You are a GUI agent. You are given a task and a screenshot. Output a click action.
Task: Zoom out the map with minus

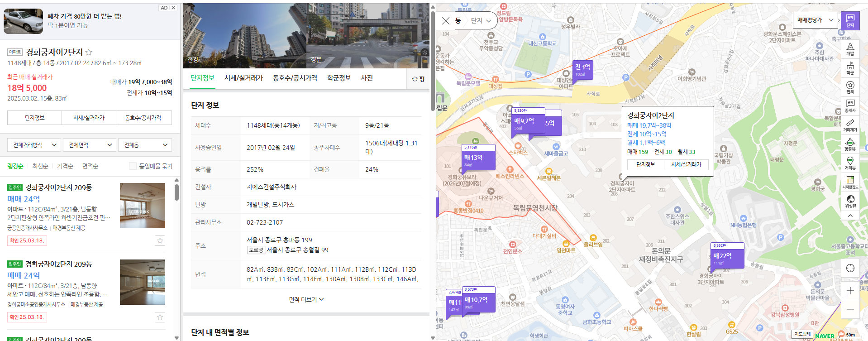[x=850, y=309]
